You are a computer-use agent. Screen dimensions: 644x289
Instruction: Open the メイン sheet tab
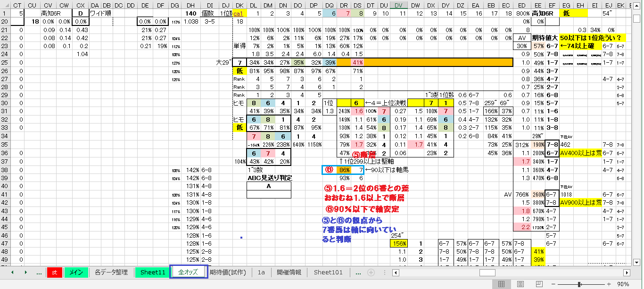(x=76, y=272)
